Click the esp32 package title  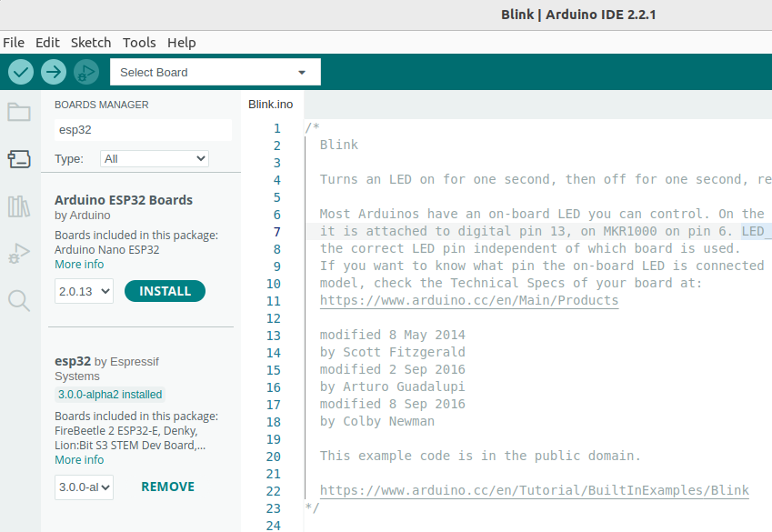[x=73, y=361]
